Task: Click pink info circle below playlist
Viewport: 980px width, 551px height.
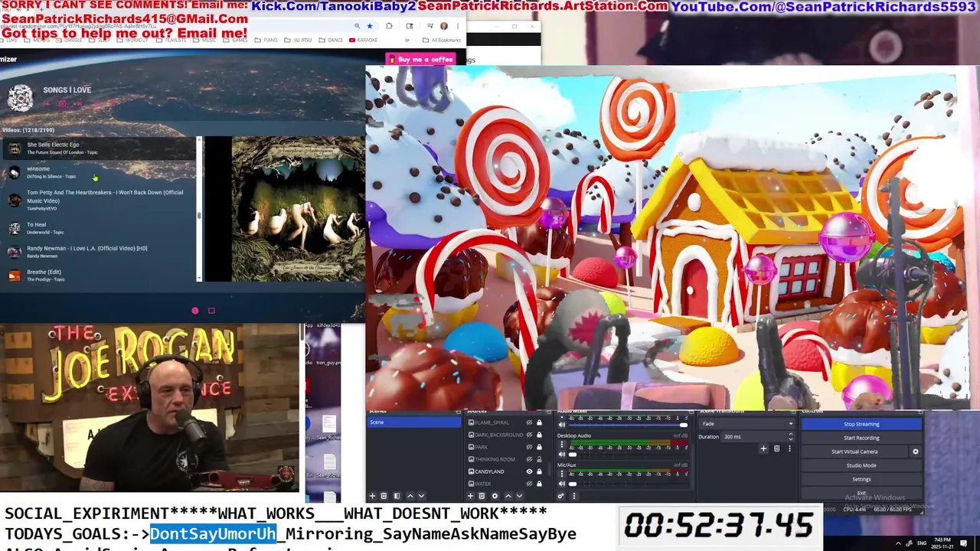Action: [x=194, y=311]
